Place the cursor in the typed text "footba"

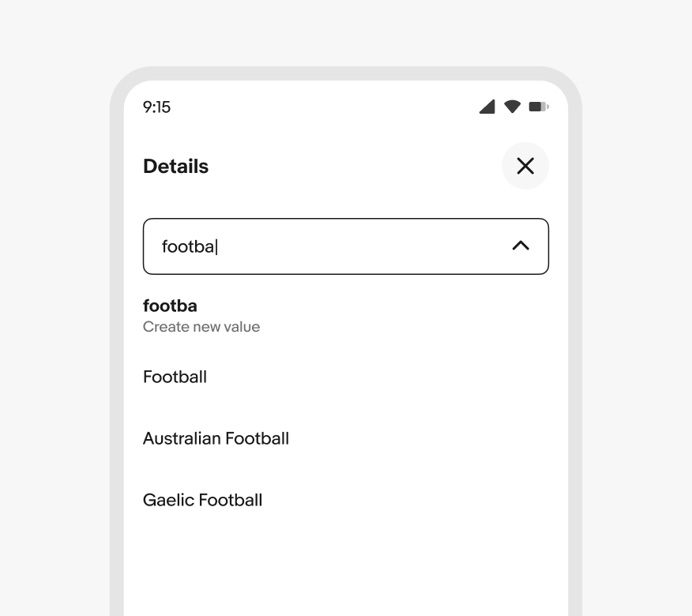(x=188, y=246)
